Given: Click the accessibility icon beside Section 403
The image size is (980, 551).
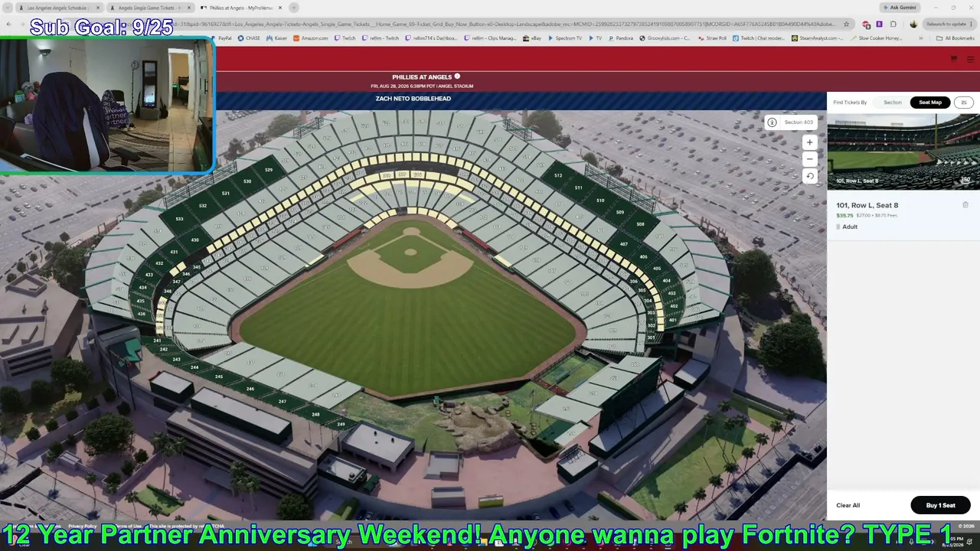Looking at the screenshot, I should [x=772, y=122].
